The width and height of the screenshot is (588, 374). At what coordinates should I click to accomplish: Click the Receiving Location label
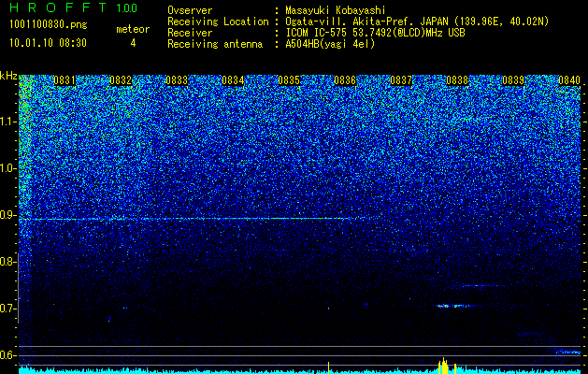(218, 22)
